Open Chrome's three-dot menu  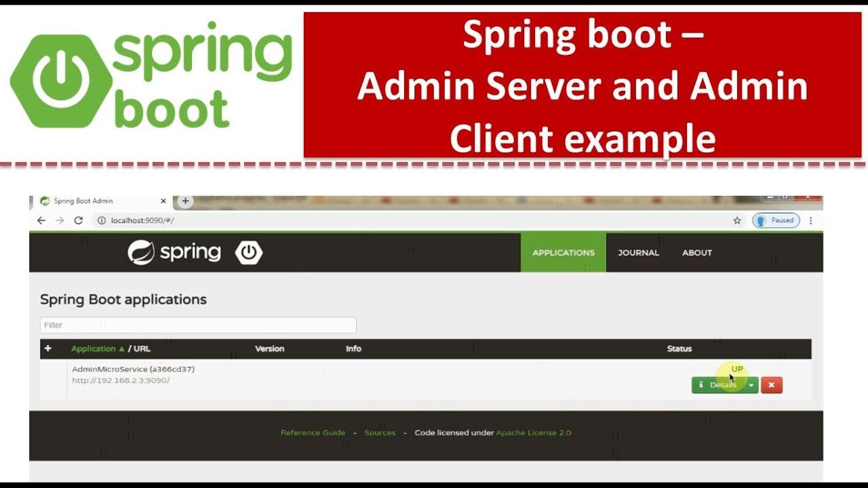[811, 220]
